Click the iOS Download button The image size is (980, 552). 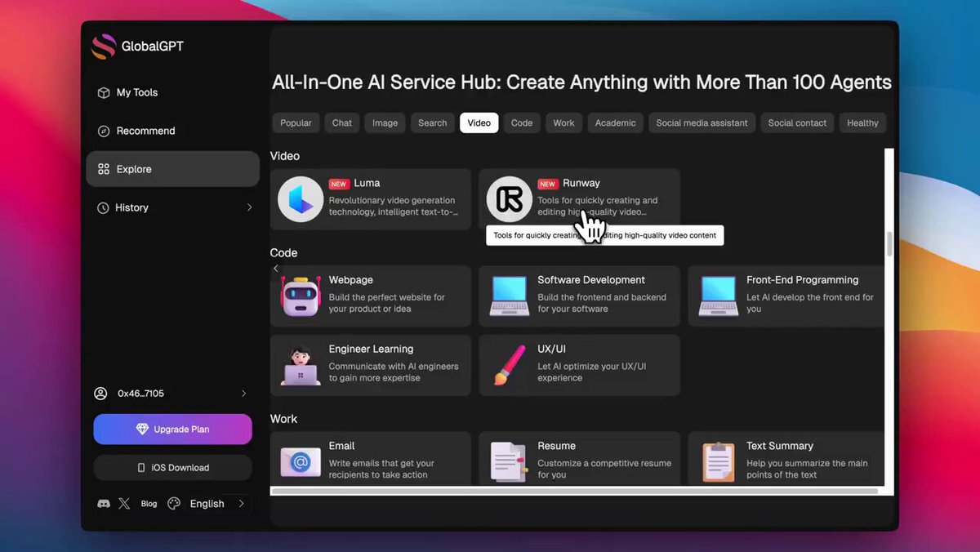point(172,468)
